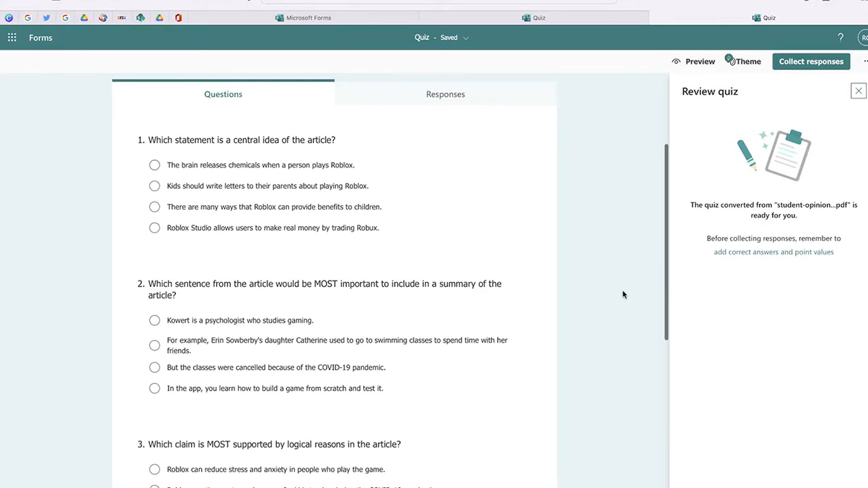Open the more options ellipsis menu
The width and height of the screenshot is (868, 488).
click(x=865, y=61)
